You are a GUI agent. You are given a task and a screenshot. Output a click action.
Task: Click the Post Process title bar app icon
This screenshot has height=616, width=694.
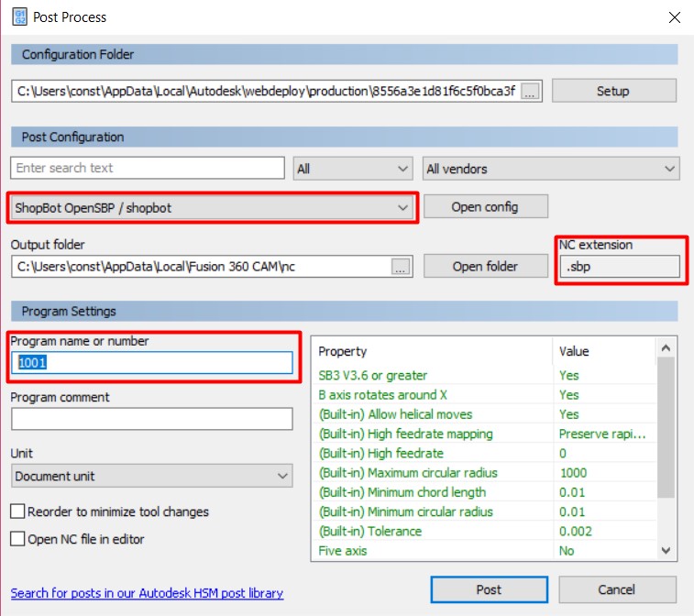pos(19,17)
